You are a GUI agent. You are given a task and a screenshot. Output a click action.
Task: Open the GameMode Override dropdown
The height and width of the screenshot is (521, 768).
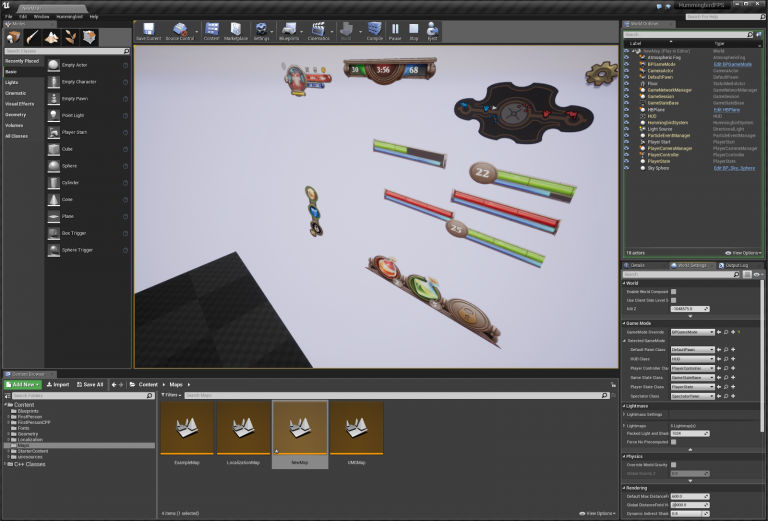(x=691, y=331)
